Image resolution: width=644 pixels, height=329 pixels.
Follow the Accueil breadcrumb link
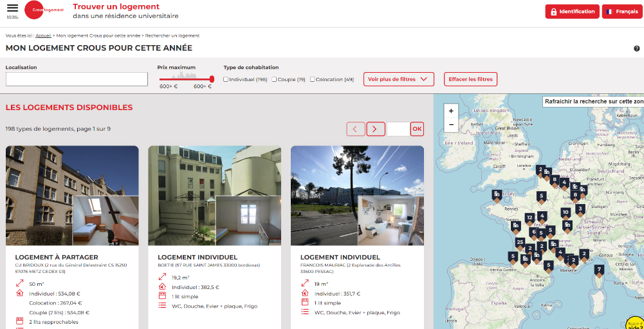(x=43, y=36)
